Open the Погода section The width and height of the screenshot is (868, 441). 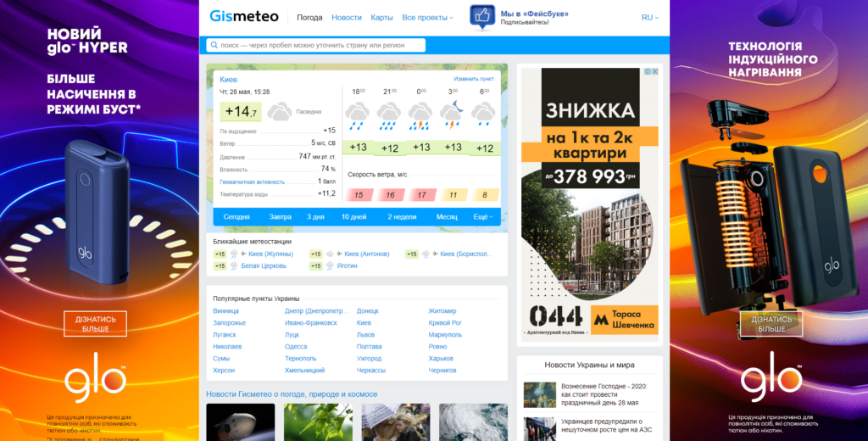[309, 17]
